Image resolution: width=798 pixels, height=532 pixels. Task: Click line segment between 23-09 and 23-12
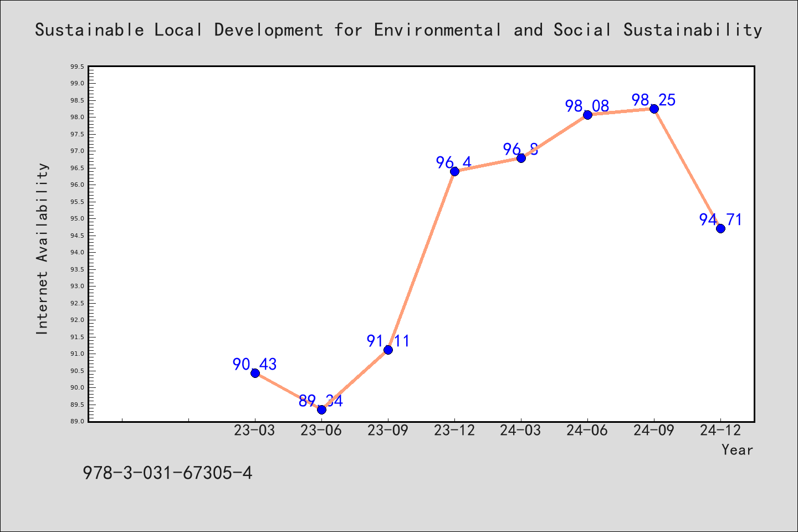tap(421, 260)
